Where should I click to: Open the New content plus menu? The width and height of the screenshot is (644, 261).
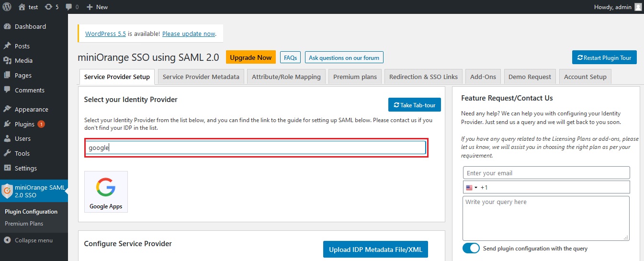[97, 7]
